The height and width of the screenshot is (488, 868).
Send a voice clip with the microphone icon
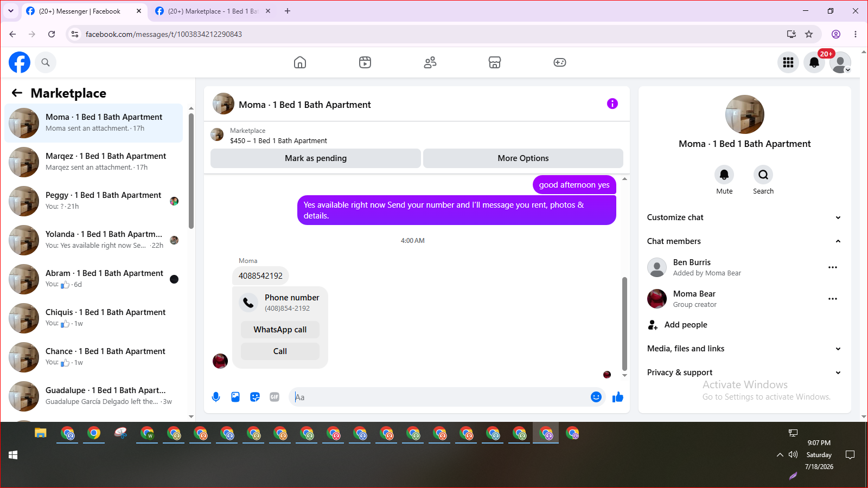[x=216, y=397]
